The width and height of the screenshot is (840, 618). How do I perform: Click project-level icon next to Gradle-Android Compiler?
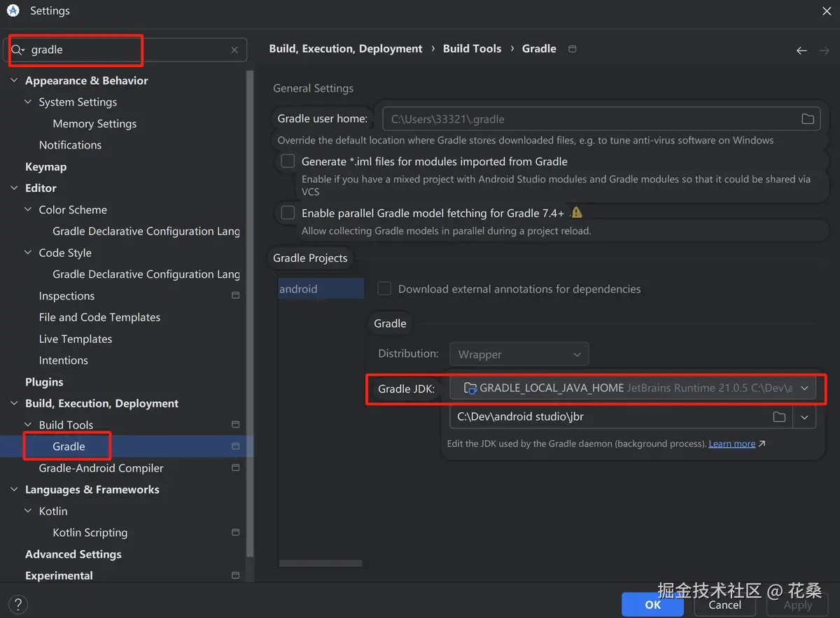click(235, 468)
